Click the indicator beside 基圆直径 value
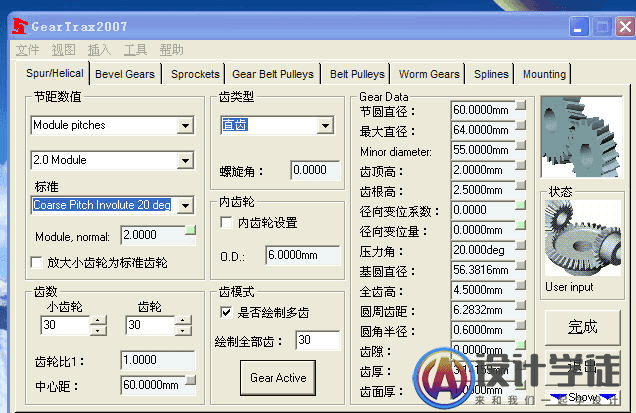Screen dimensions: 636x413 (x=521, y=265)
